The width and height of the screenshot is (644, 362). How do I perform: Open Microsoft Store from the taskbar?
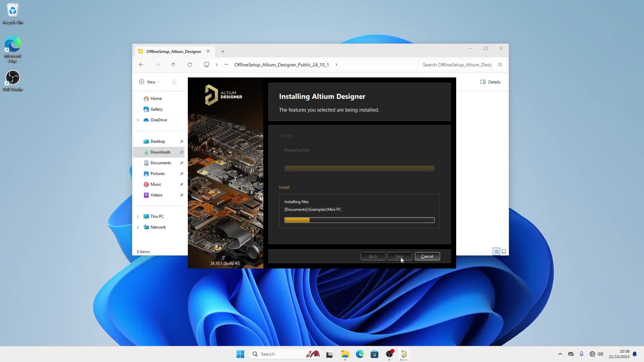coord(374,354)
